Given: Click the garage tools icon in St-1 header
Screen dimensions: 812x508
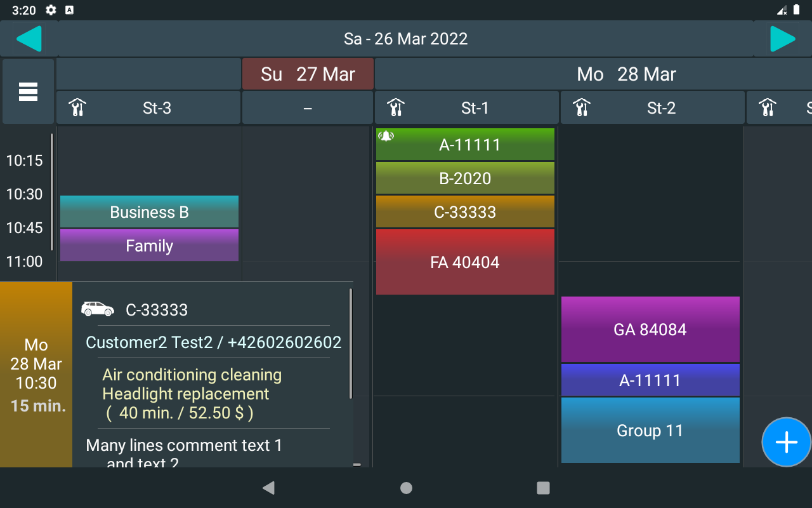Looking at the screenshot, I should click(x=396, y=108).
